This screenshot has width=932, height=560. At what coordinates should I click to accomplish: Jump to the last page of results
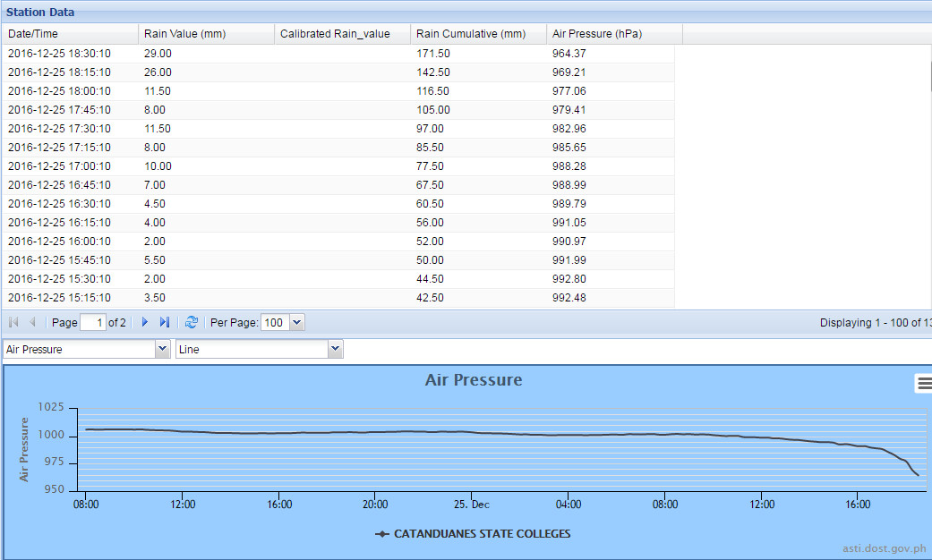coord(165,323)
